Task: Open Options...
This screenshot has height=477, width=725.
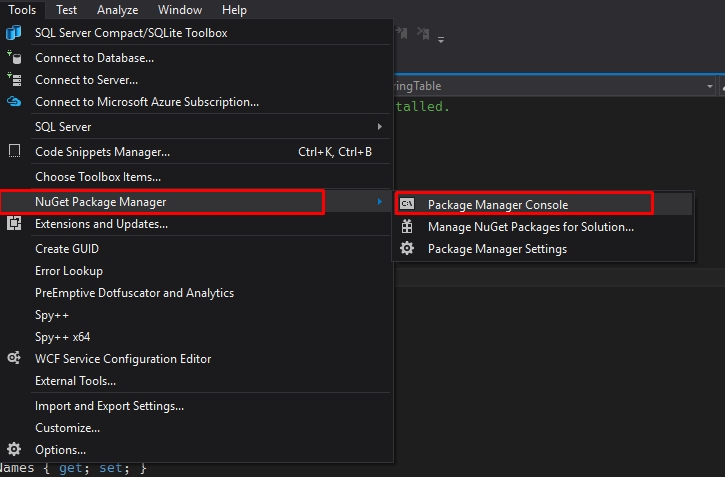Action: [197, 450]
